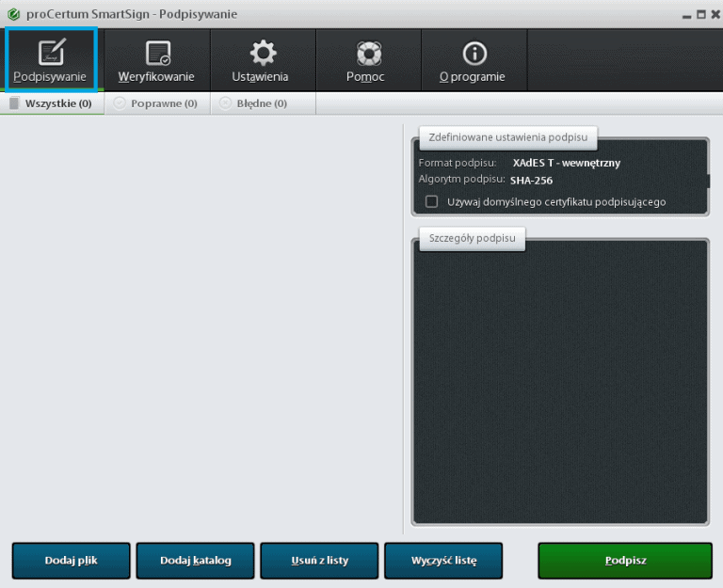723x588 pixels.
Task: Switch to the Weryfikowanie verification view
Action: point(156,60)
